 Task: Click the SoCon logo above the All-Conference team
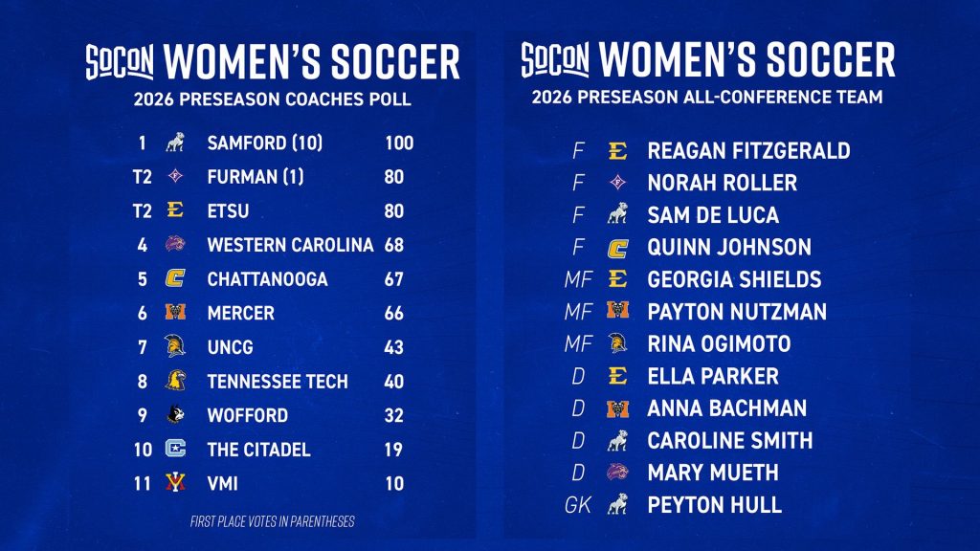tap(555, 60)
